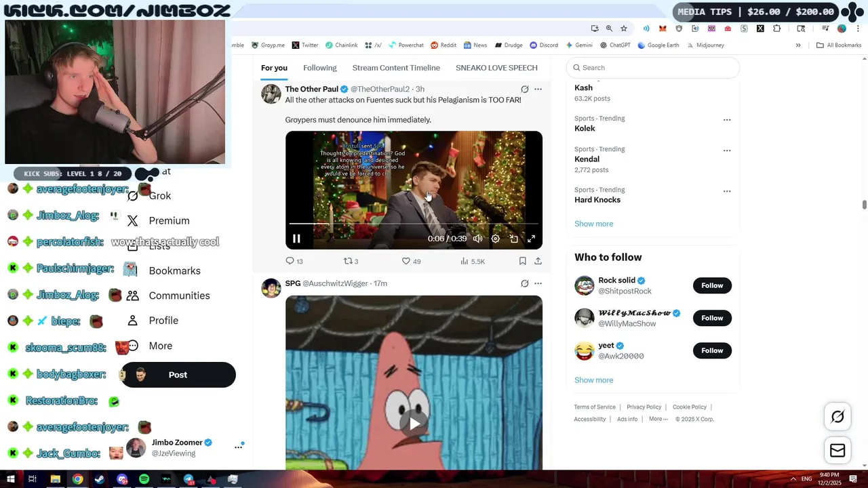Open more options for Kolek trend
868x488 pixels.
[x=727, y=120]
